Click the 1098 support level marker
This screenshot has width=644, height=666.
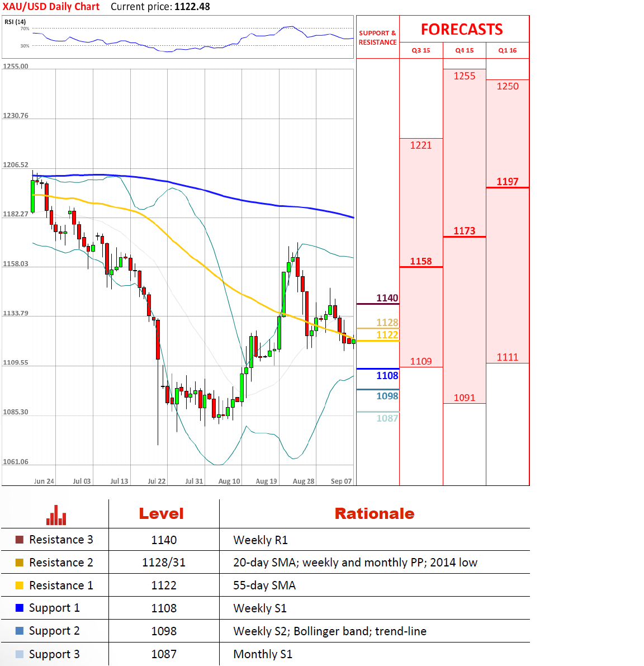(x=387, y=396)
